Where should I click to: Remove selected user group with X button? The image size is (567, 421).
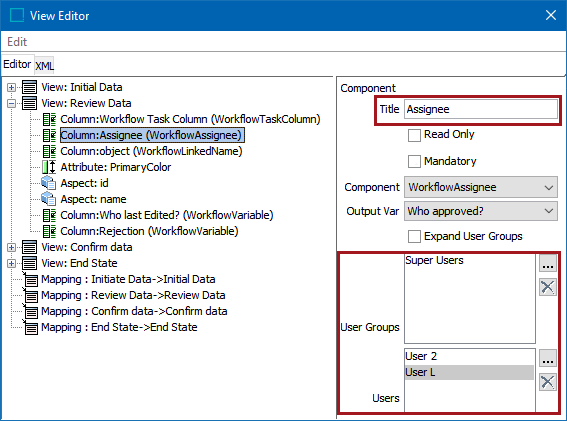click(x=547, y=287)
